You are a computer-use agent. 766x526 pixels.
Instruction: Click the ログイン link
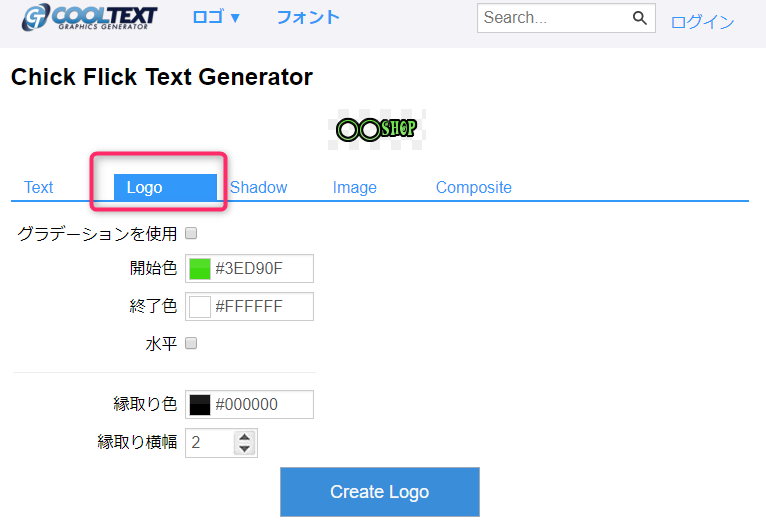[x=702, y=22]
